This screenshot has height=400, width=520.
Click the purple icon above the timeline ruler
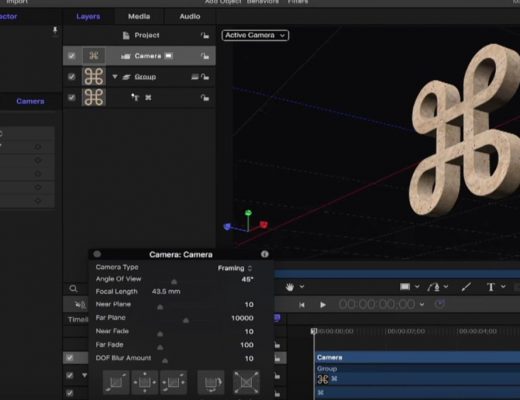pos(277,318)
